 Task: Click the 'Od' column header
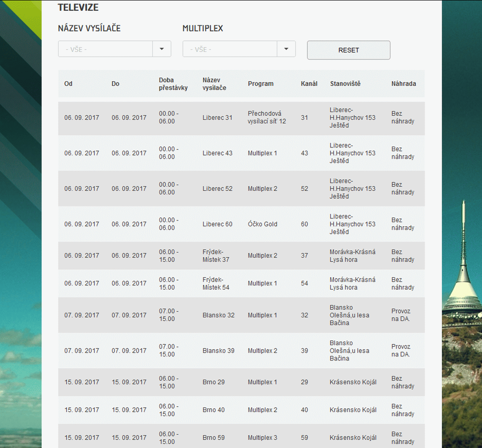click(x=68, y=84)
